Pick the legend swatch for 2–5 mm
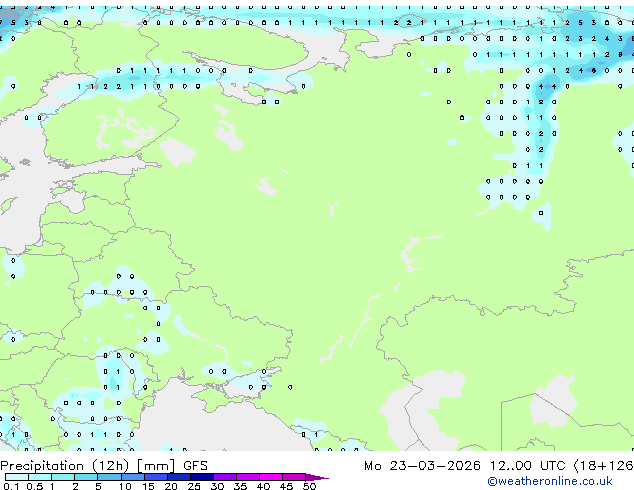Screen dimensions: 634x490 [86, 477]
